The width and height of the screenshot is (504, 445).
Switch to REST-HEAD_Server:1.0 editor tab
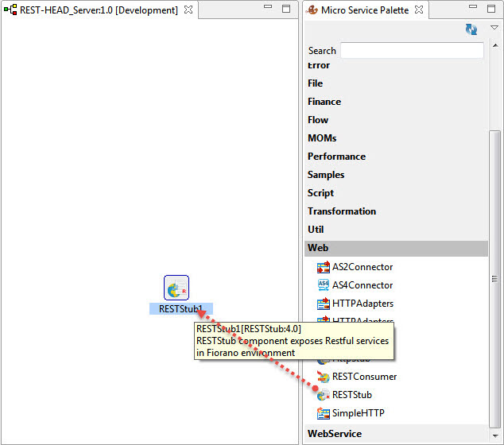point(99,10)
